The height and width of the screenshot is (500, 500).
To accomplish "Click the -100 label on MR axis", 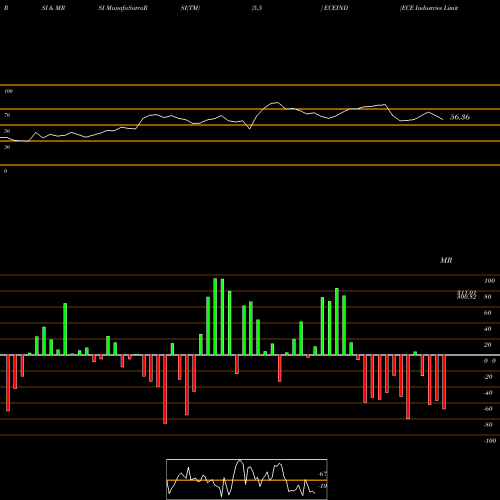I will point(490,441).
